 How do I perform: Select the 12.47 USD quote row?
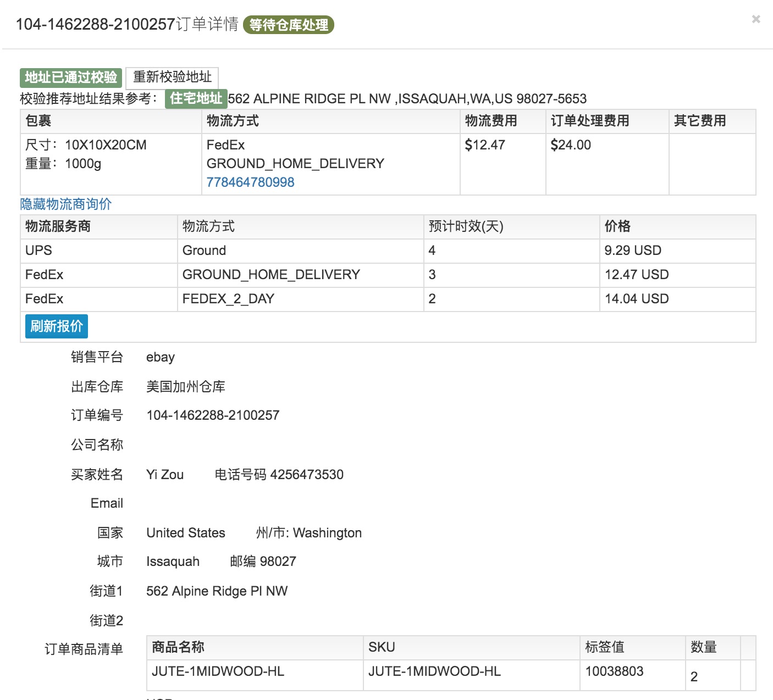pos(637,275)
